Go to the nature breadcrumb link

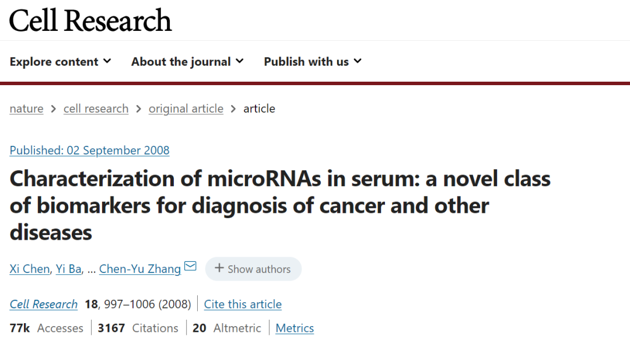(26, 108)
